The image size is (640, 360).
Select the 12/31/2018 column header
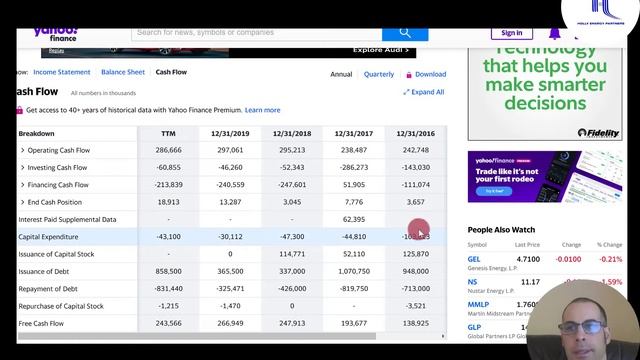coord(292,133)
